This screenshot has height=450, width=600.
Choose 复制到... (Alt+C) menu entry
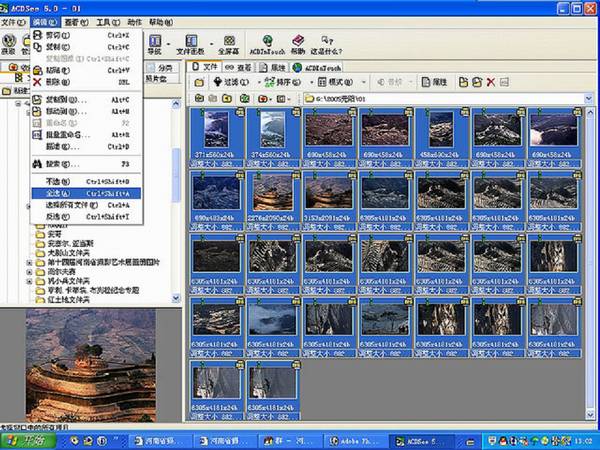(x=86, y=100)
